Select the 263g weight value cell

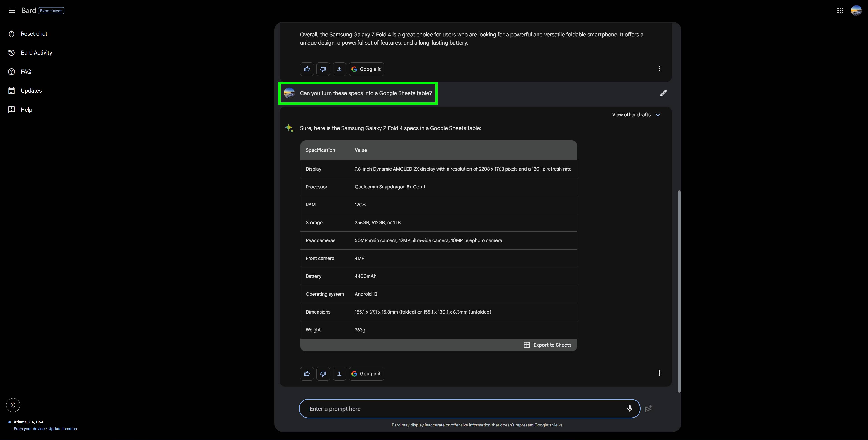360,330
